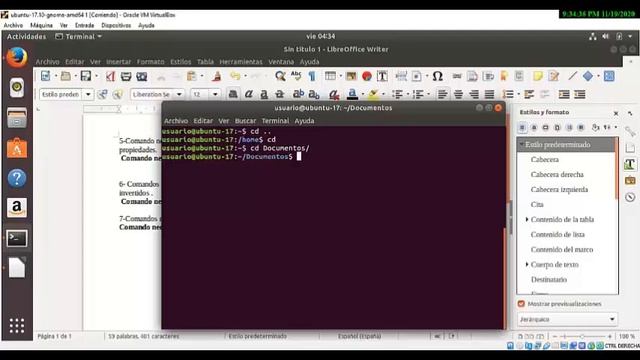640x360 pixels.
Task: Open Writer Herramientas menu
Action: point(241,62)
